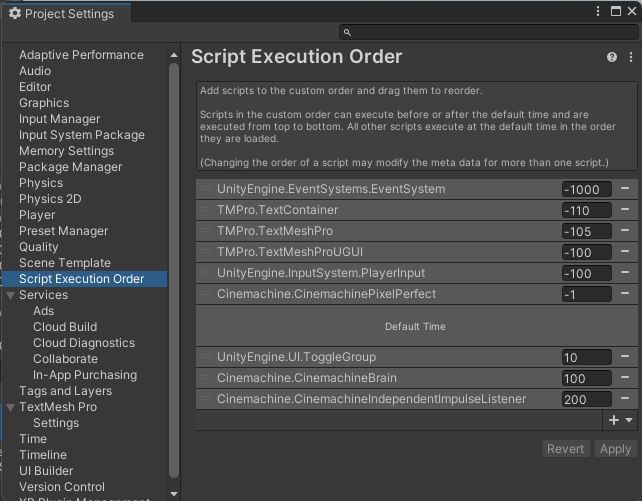Remove UnityEngine.UI.ToggleGroup from the order
Screen dimensions: 642x501
tap(625, 357)
